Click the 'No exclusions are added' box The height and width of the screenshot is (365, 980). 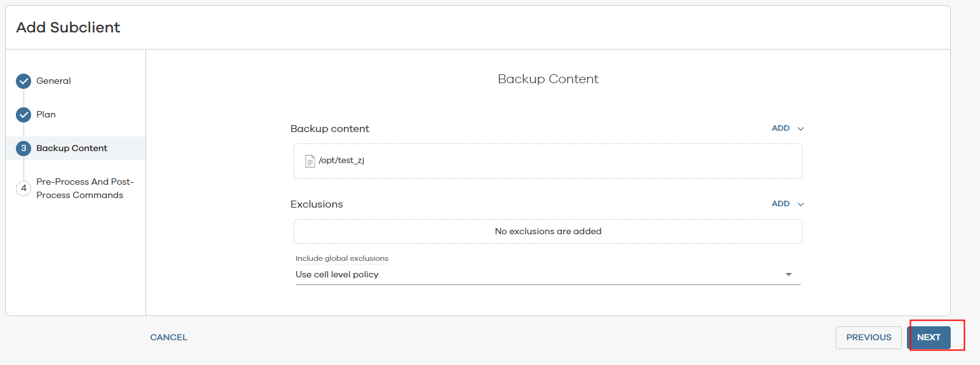tap(548, 232)
